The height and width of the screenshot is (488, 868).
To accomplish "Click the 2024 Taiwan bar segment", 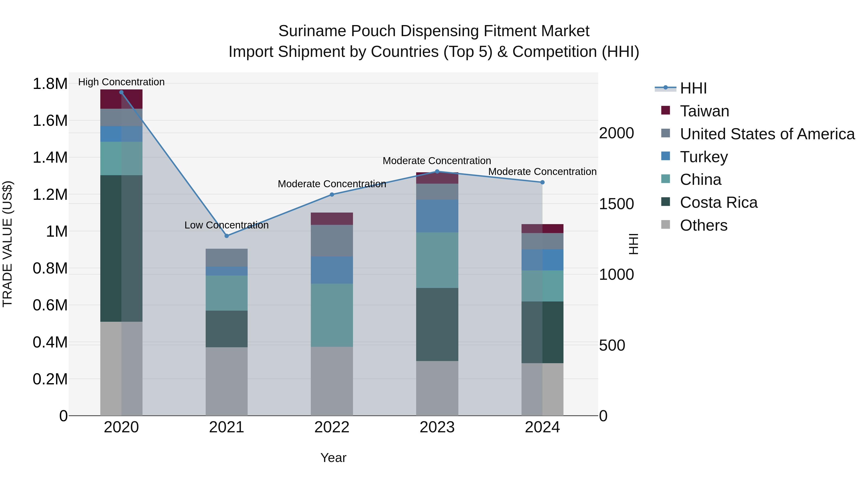I will click(542, 229).
